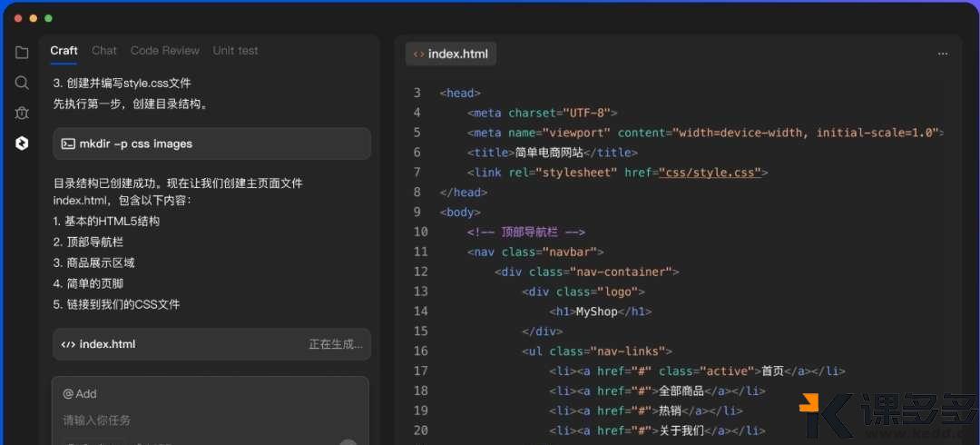The image size is (980, 445).
Task: Click the '顶部导航栏' comment line
Action: pos(525,232)
